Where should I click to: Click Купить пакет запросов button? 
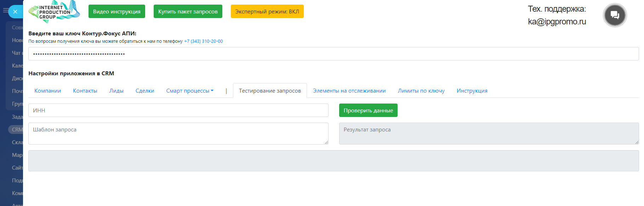point(188,11)
